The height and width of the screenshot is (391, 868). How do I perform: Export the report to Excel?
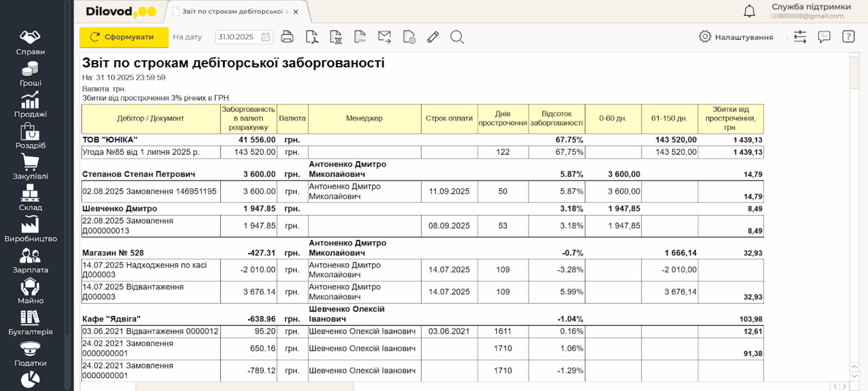coord(336,37)
